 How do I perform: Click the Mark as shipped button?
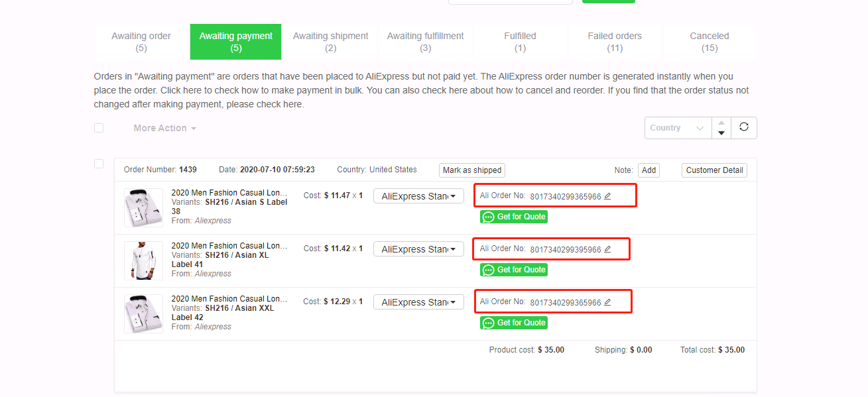472,170
